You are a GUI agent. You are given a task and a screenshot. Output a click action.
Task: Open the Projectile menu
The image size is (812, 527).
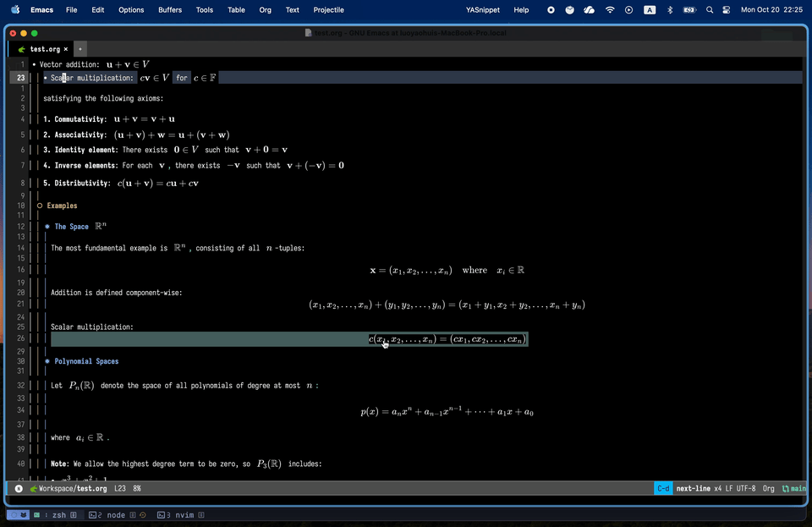[327, 10]
